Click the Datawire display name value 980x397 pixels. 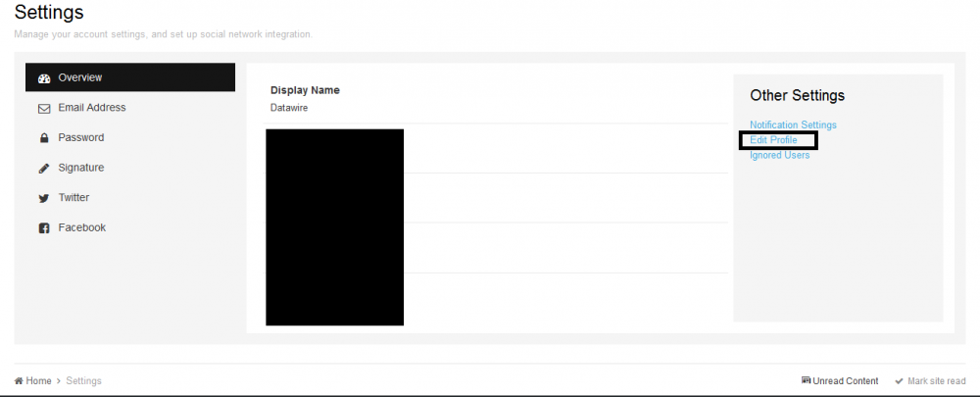[289, 108]
